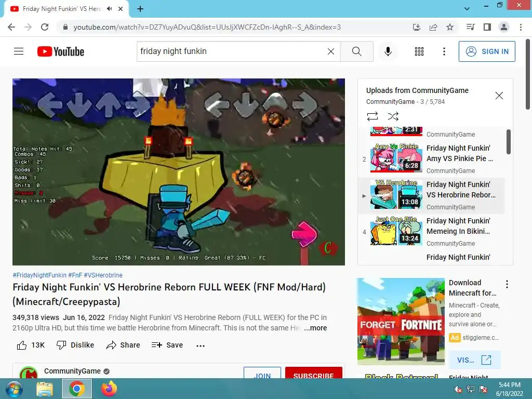Viewport: 532px width, 399px height.
Task: Open the #FridayNightFunkin hashtag link
Action: coord(39,275)
